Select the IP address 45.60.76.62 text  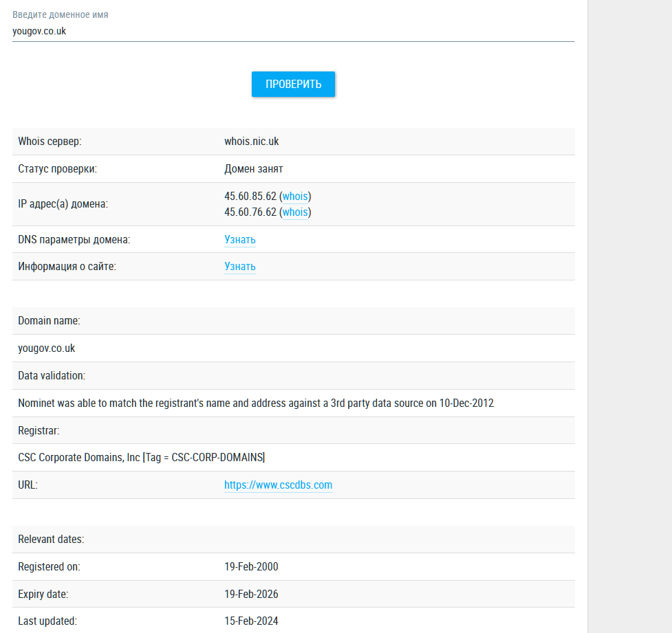pos(250,212)
